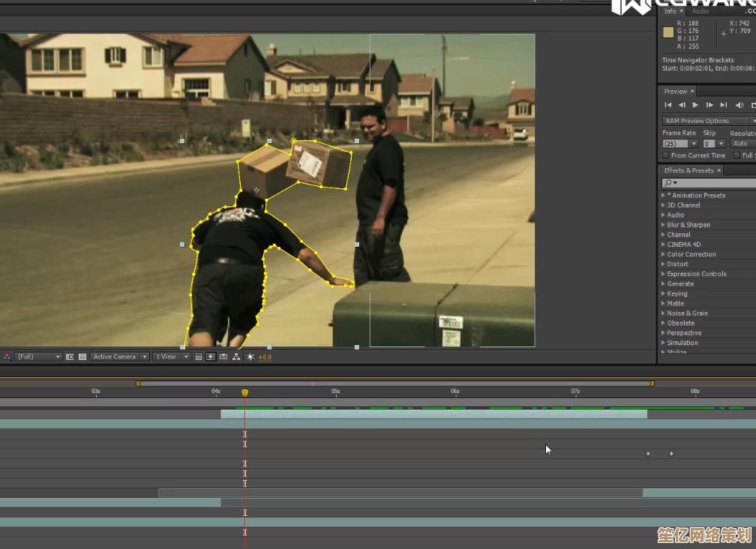Click the Effects & Presets search field
The image size is (756, 549).
click(709, 183)
